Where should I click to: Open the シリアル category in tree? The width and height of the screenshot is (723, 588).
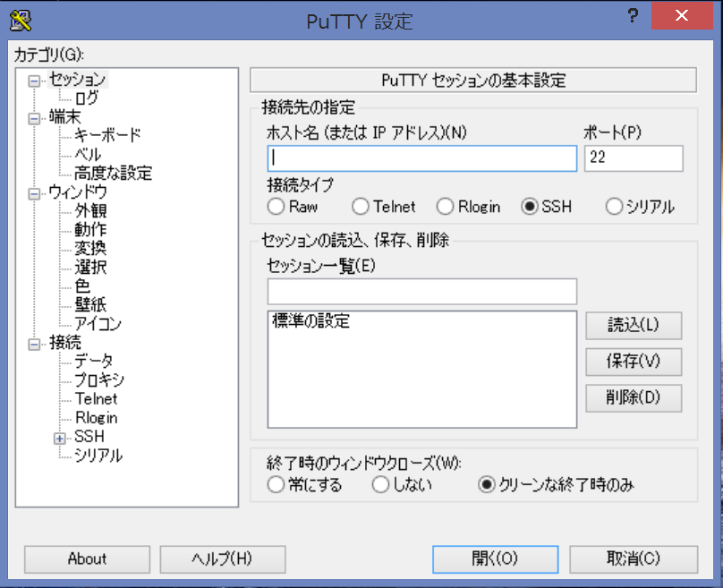pyautogui.click(x=98, y=456)
